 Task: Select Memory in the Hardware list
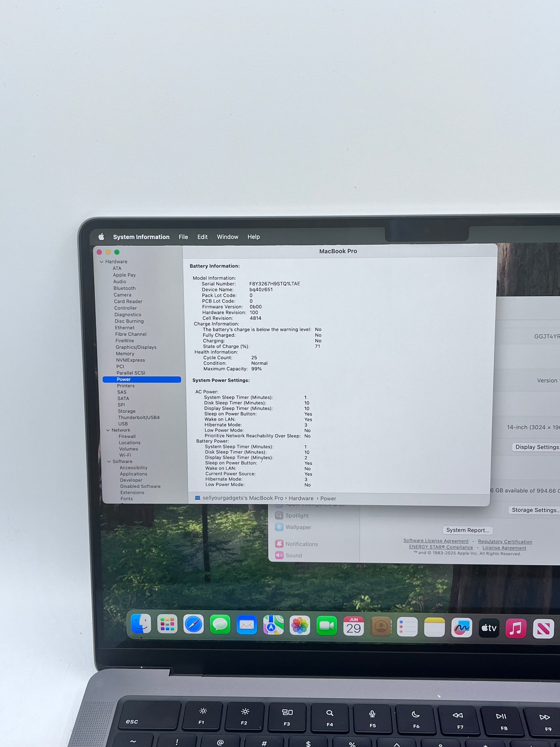point(125,354)
